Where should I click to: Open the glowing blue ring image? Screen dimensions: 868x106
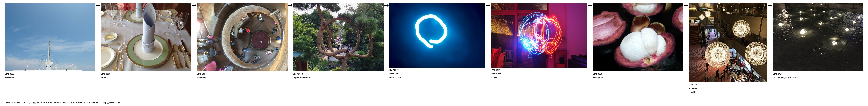tap(437, 35)
